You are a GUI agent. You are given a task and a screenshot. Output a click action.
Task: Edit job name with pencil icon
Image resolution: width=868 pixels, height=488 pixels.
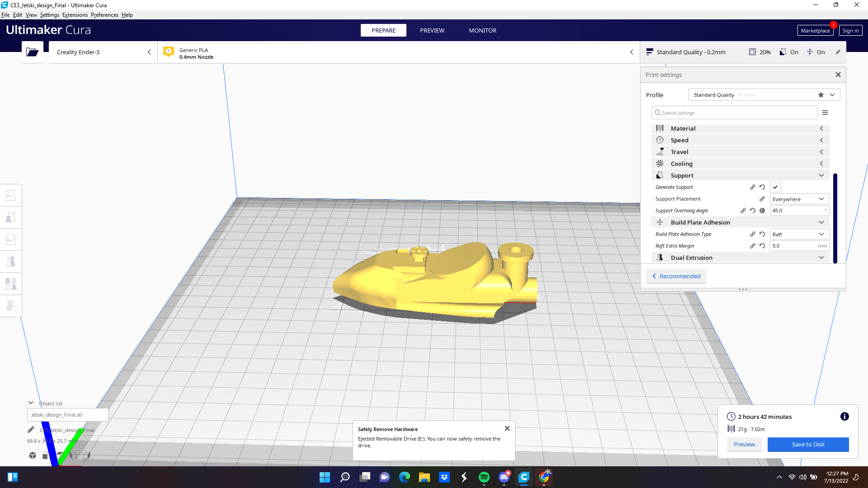tap(31, 430)
